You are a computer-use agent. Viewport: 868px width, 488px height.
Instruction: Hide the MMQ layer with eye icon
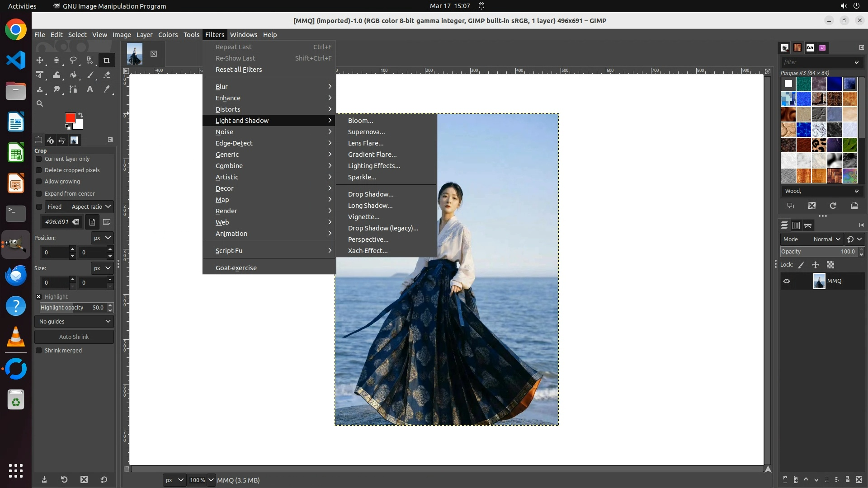[787, 281]
